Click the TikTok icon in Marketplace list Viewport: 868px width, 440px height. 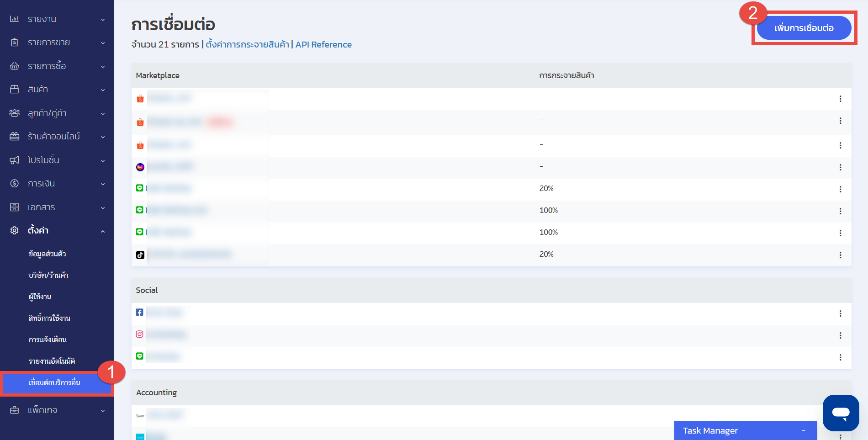140,255
